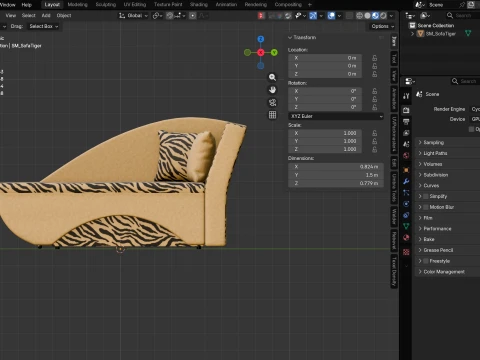The image size is (480, 360).
Task: Click the red X axis gizmo circle
Action: 261,52
